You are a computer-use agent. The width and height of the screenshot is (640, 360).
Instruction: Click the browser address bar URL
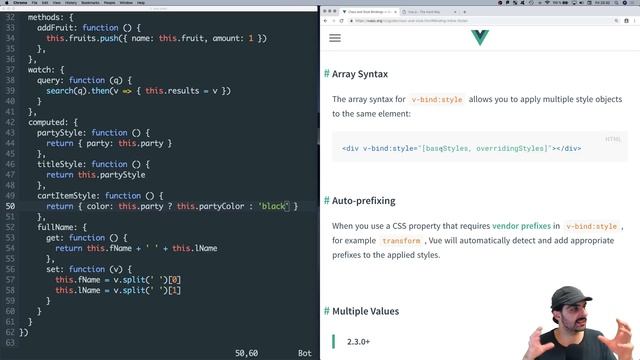[x=411, y=21]
